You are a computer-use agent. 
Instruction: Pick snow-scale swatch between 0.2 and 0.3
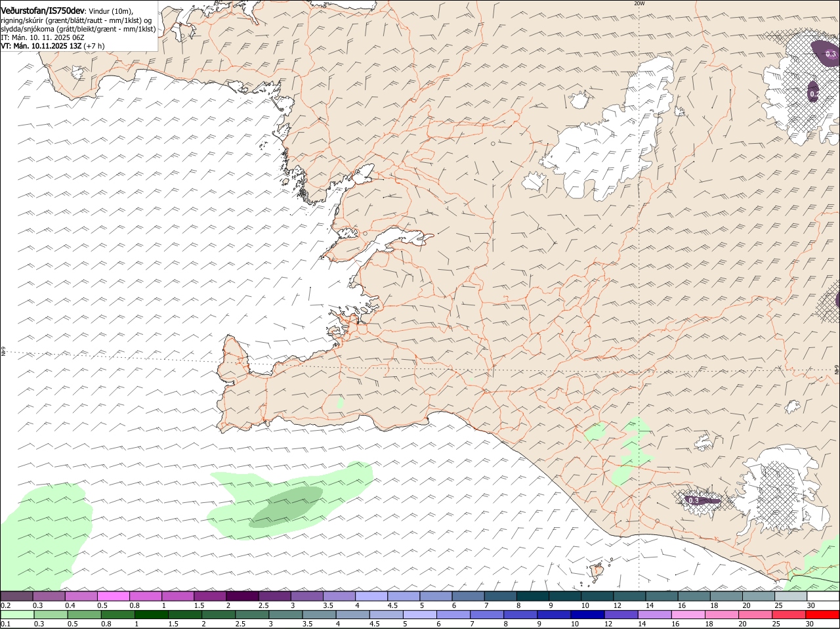pos(16,596)
